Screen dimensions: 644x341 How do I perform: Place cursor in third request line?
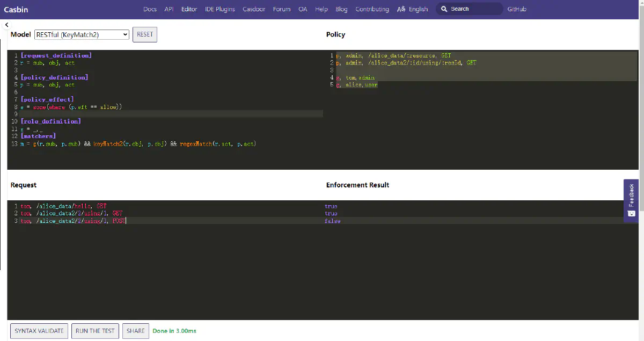[x=72, y=221]
